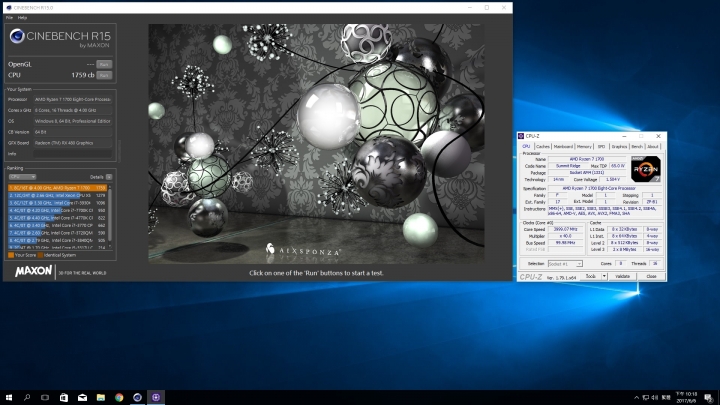Image resolution: width=720 pixels, height=405 pixels.
Task: Click the orange Your Score legend swatch
Action: [x=11, y=255]
